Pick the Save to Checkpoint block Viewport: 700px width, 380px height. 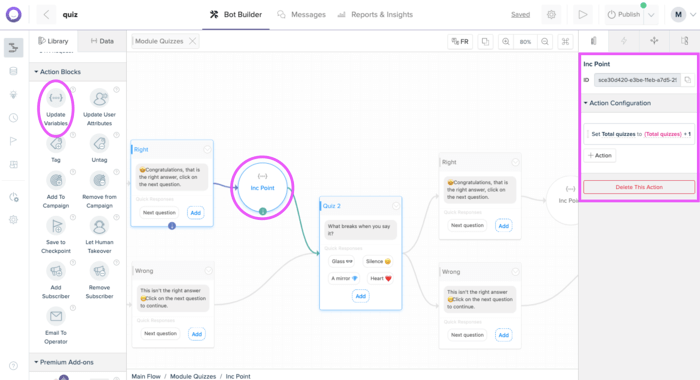point(56,235)
